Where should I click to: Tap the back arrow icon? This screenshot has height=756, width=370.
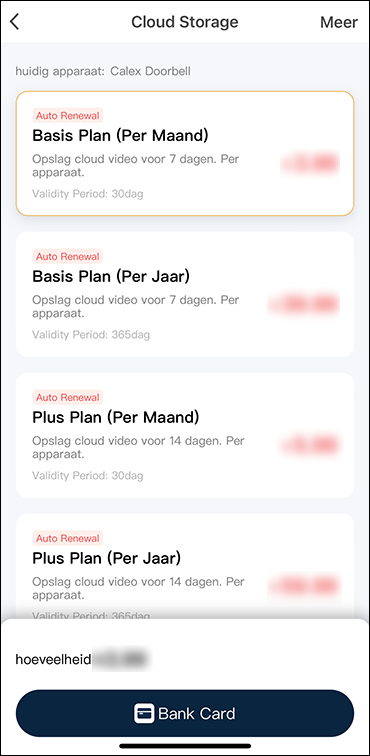pyautogui.click(x=15, y=22)
